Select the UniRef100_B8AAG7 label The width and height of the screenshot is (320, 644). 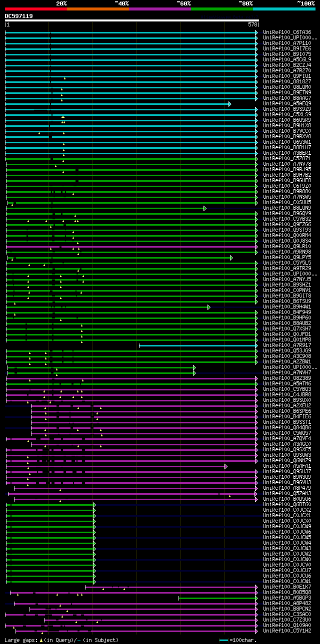287,98
